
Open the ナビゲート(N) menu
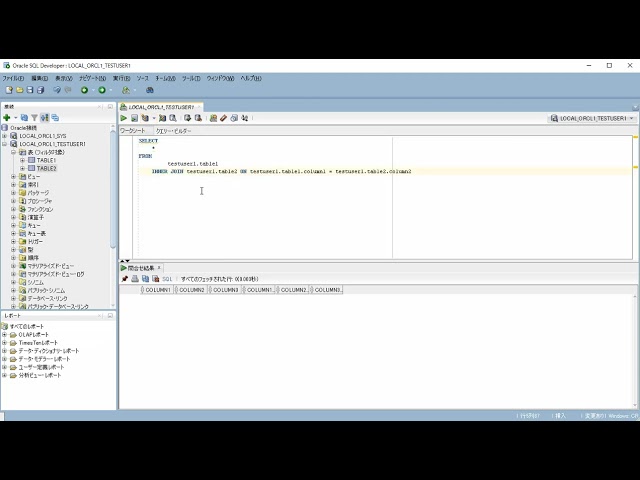(x=93, y=78)
